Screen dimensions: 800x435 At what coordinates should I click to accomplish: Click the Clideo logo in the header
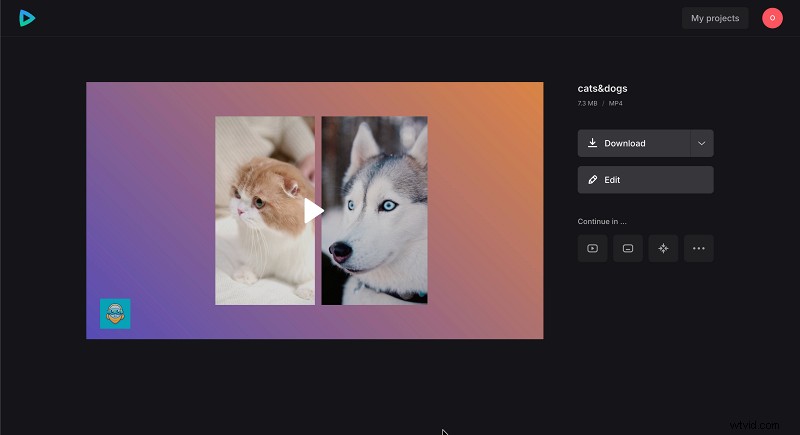[x=27, y=18]
